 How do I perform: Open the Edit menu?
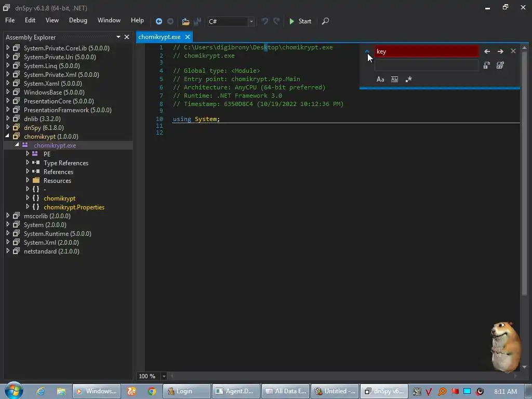pos(30,20)
